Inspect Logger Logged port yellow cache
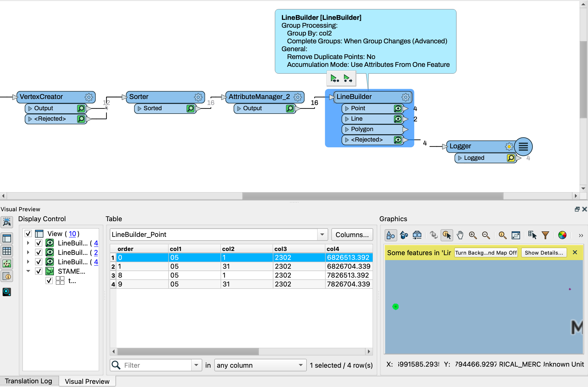This screenshot has width=588, height=387. pyautogui.click(x=511, y=158)
